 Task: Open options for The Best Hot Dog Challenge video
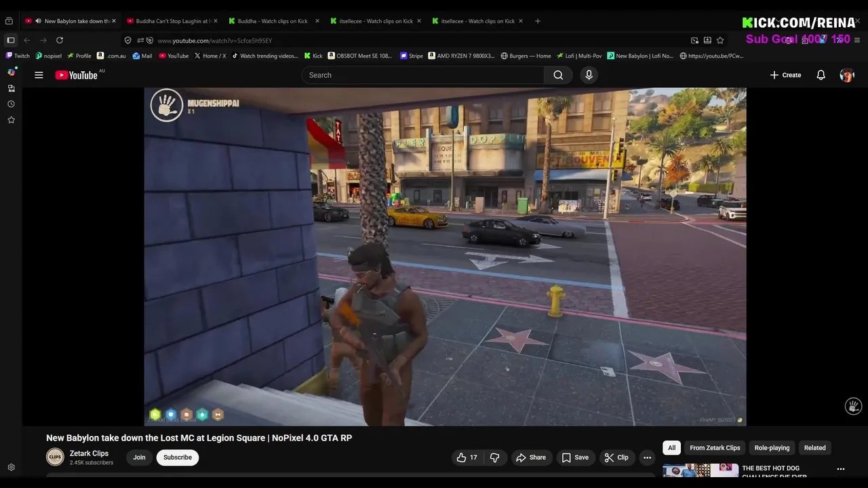click(841, 469)
